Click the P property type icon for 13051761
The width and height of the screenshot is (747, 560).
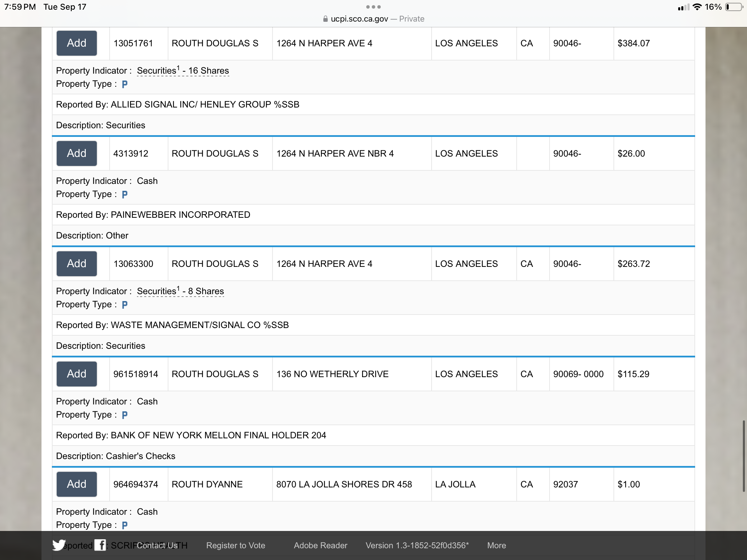[x=125, y=84]
